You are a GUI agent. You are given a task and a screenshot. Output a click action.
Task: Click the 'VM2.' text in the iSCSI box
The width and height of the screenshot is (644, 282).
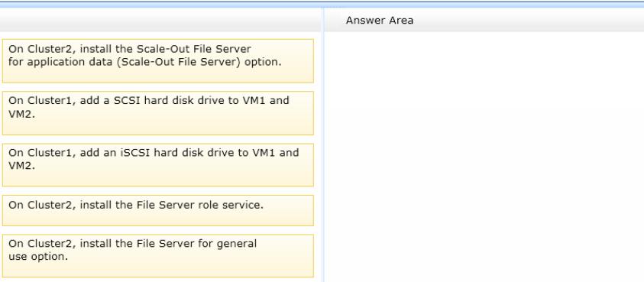click(21, 166)
